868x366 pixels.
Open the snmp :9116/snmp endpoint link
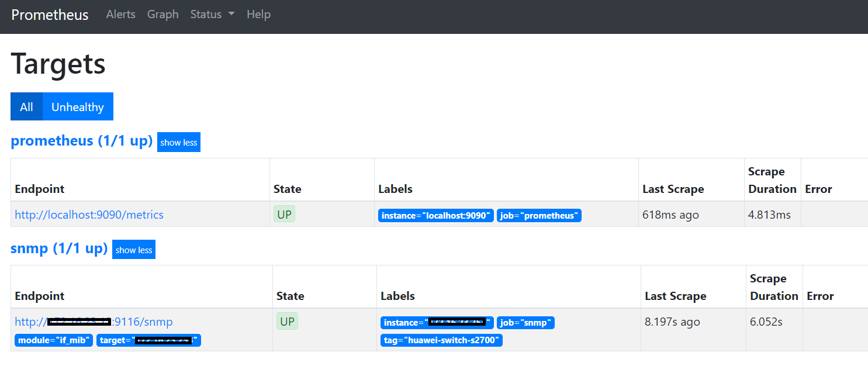(94, 322)
